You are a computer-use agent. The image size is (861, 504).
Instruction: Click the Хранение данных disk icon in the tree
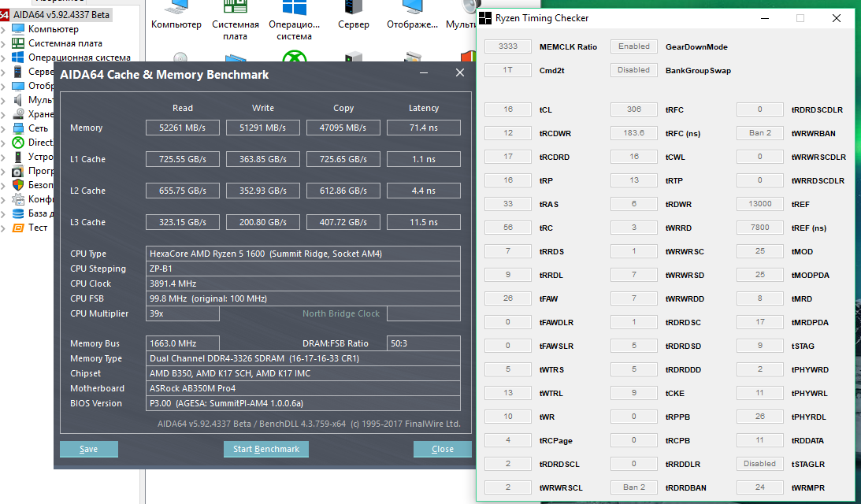18,113
